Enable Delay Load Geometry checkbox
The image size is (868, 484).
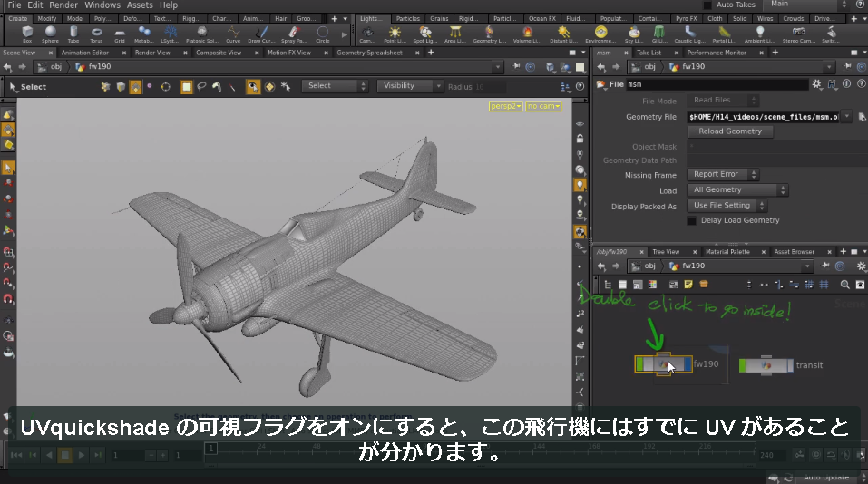[x=692, y=220]
